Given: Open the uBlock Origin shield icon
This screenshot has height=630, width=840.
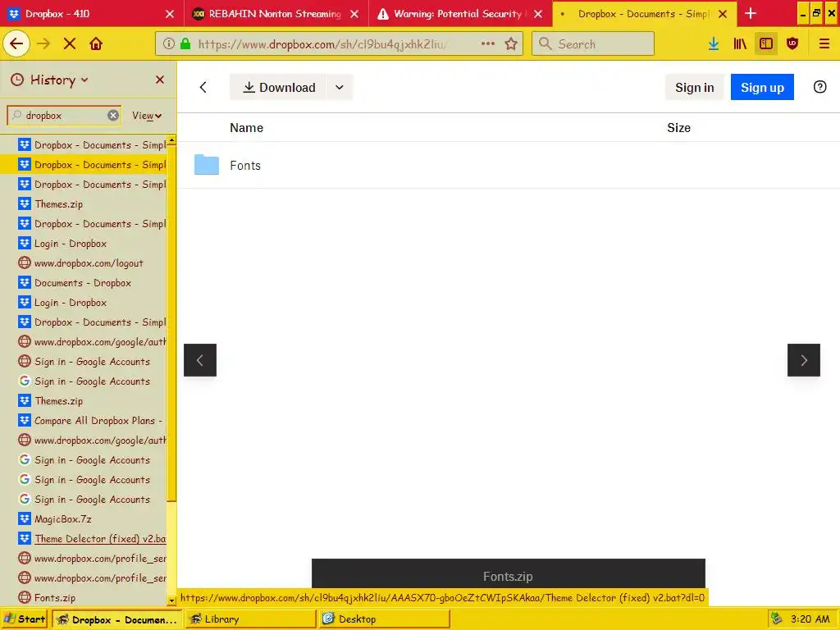Looking at the screenshot, I should (792, 44).
